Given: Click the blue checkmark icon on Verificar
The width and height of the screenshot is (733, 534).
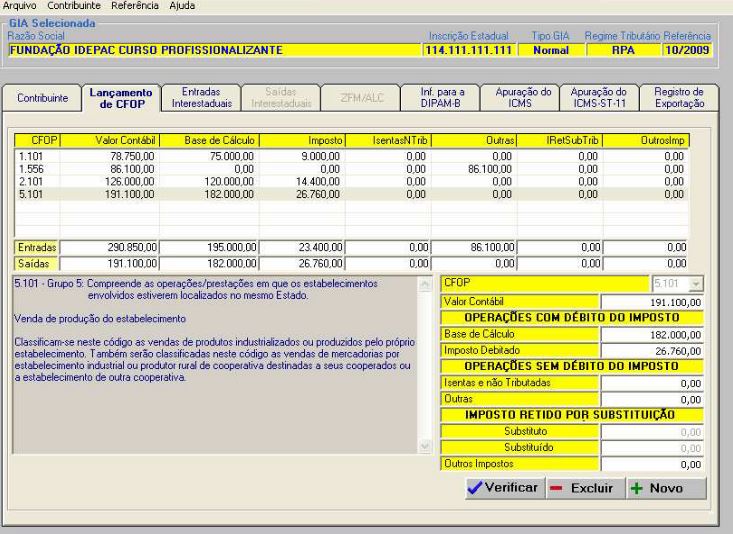Looking at the screenshot, I should [x=474, y=488].
